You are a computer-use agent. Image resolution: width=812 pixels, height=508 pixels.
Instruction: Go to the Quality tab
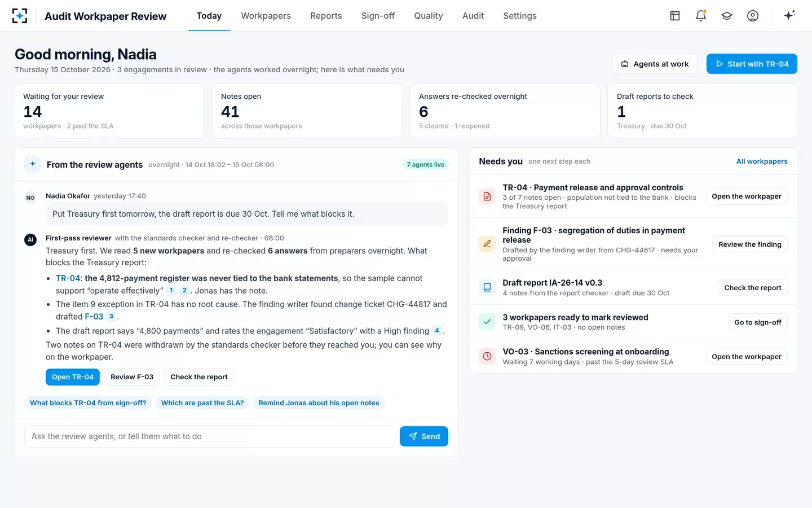429,16
